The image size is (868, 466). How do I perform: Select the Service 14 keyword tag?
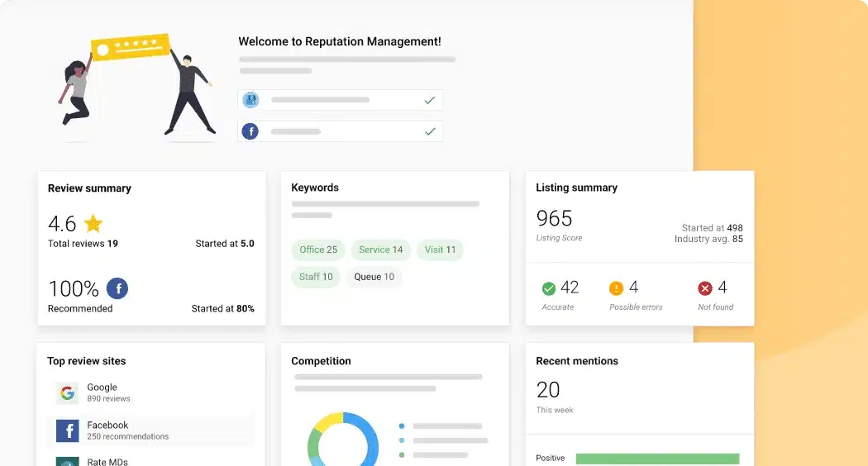click(x=380, y=250)
